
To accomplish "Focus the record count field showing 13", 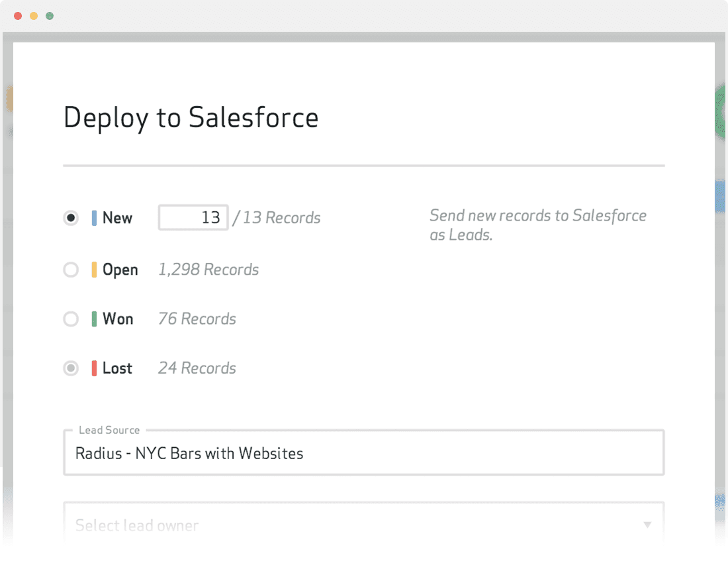I will coord(193,218).
